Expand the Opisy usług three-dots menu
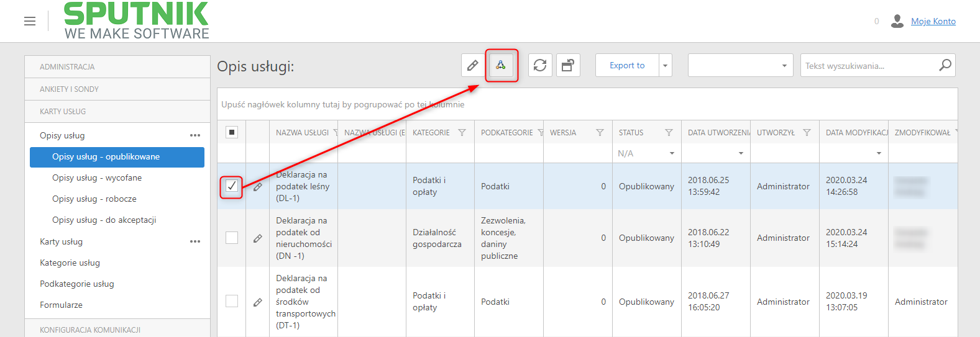 [x=195, y=135]
